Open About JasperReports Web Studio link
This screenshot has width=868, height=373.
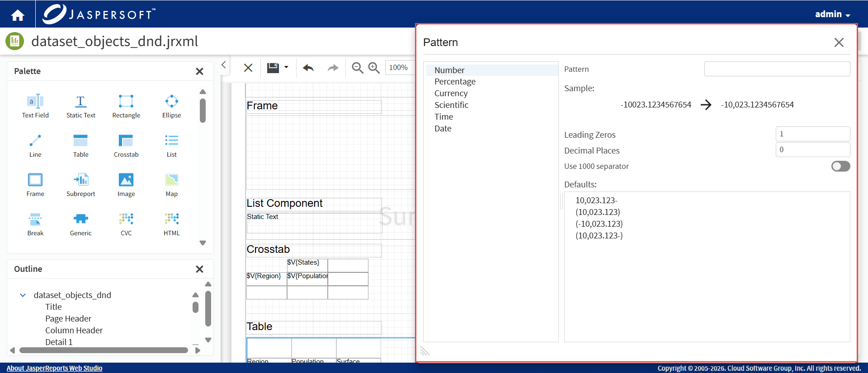54,368
